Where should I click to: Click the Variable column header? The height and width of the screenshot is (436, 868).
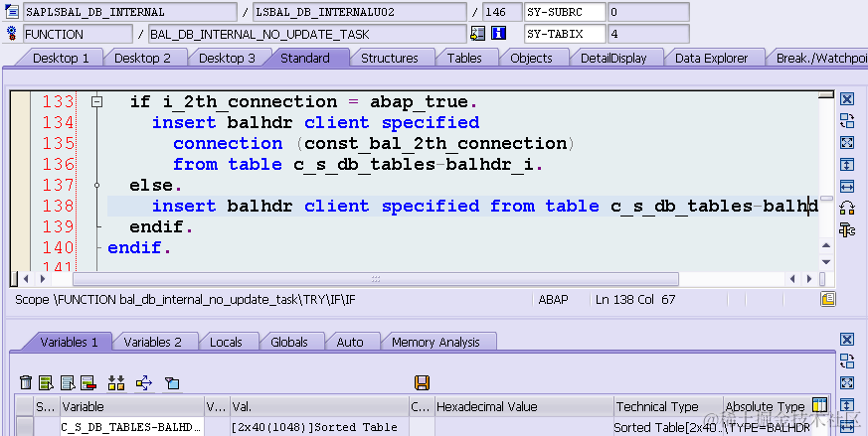pyautogui.click(x=132, y=406)
